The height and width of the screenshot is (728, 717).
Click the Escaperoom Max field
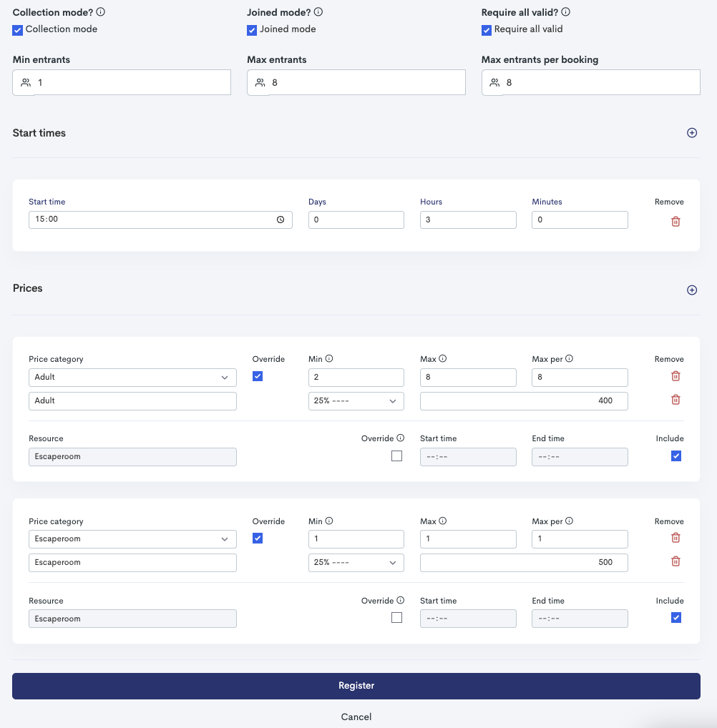coord(468,539)
